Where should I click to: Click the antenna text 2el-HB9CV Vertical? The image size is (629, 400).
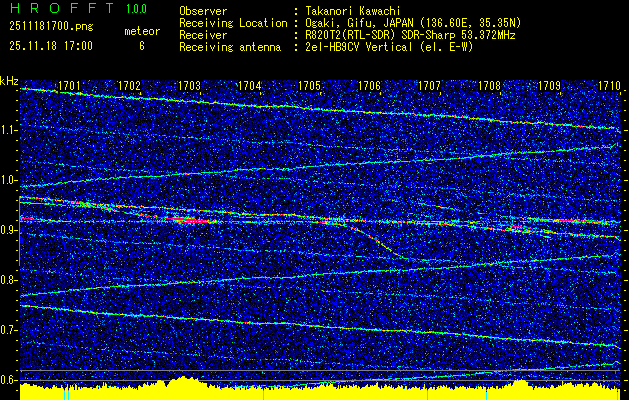click(357, 47)
